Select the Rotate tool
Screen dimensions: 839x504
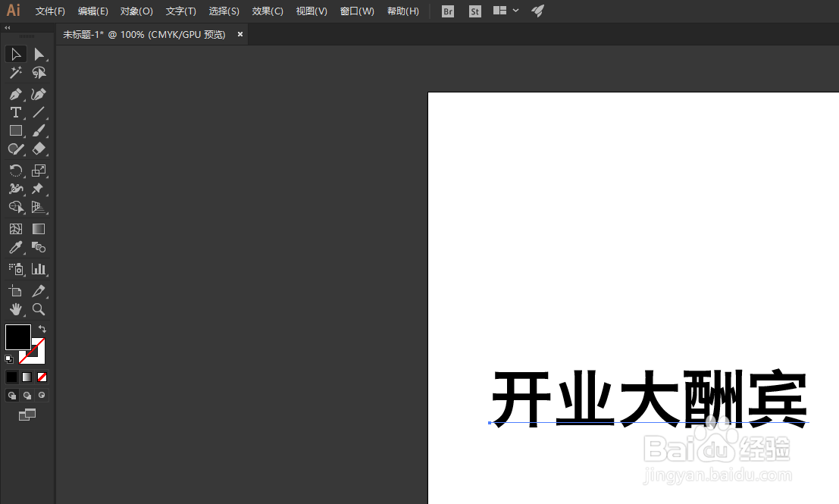point(15,170)
